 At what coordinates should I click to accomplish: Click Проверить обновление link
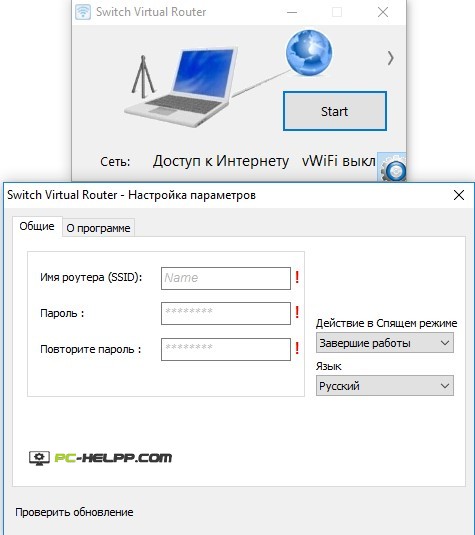74,512
